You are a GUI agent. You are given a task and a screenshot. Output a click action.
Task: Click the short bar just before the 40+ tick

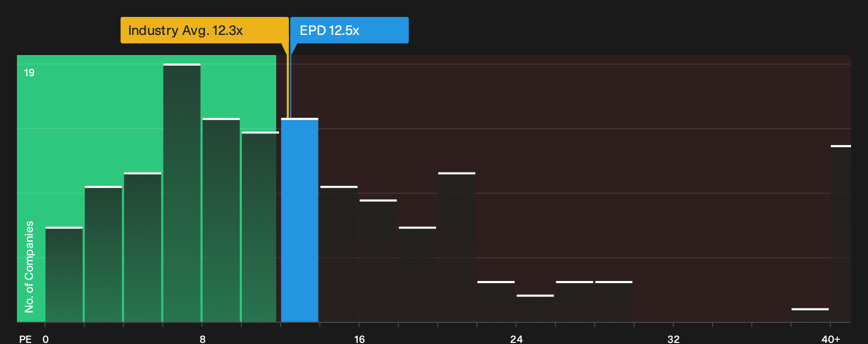(x=810, y=315)
